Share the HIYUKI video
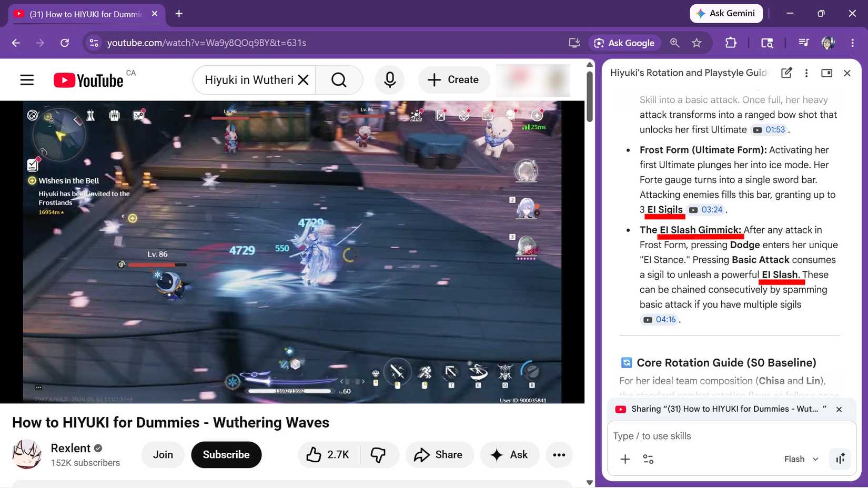This screenshot has height=488, width=868. pyautogui.click(x=439, y=455)
